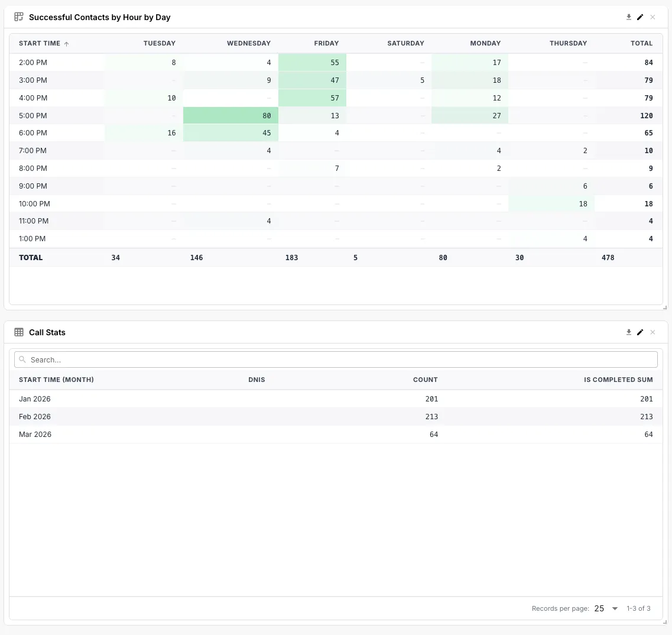Viewport: 672px width, 635px height.
Task: Close the Call Stats widget
Action: (x=652, y=332)
